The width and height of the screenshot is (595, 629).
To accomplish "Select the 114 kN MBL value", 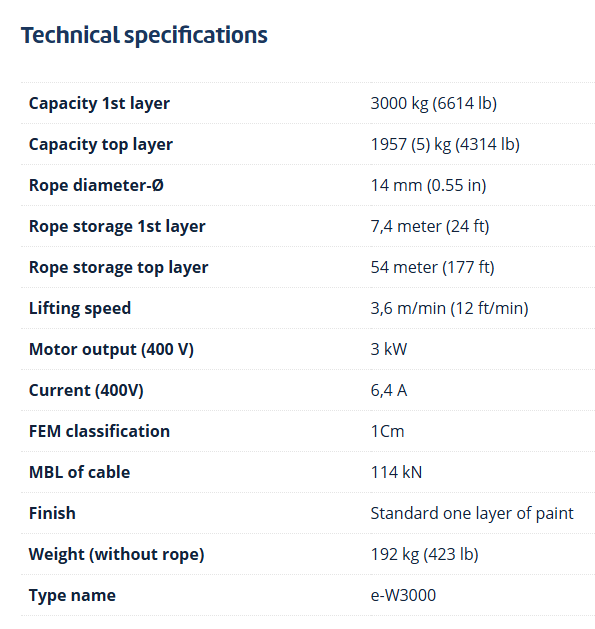I will click(x=396, y=472).
